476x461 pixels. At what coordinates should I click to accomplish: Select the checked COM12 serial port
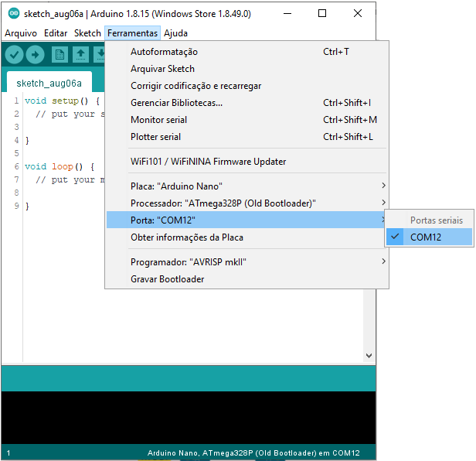429,237
